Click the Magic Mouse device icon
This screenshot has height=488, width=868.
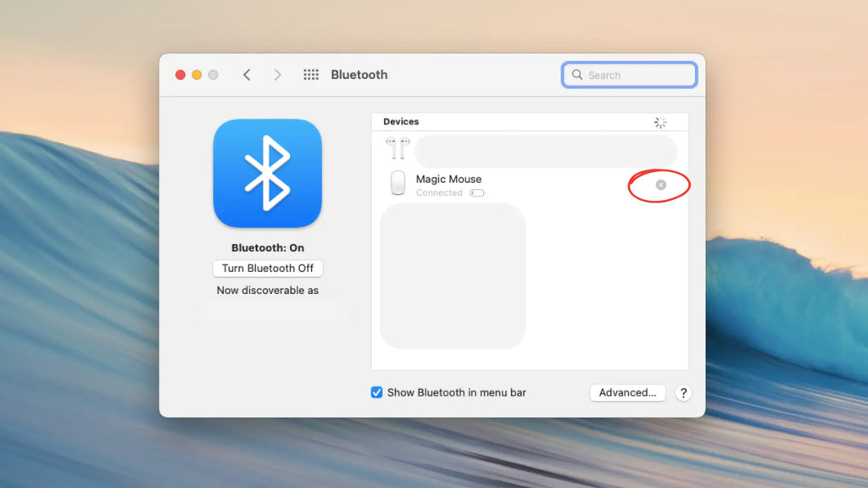(398, 183)
